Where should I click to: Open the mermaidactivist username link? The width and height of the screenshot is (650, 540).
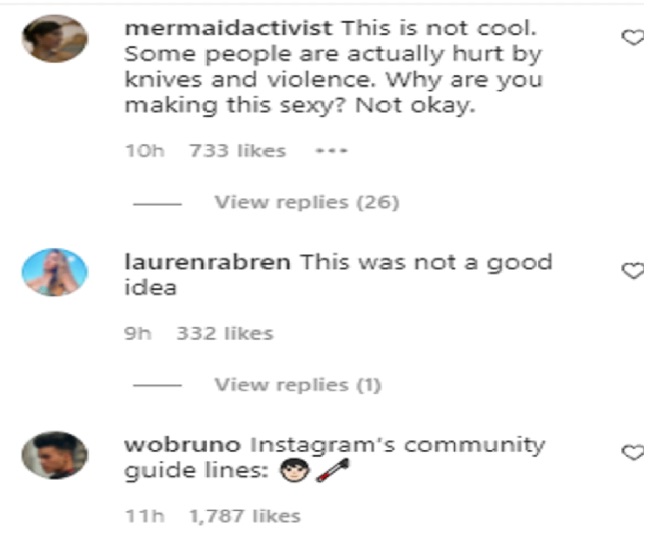(228, 28)
